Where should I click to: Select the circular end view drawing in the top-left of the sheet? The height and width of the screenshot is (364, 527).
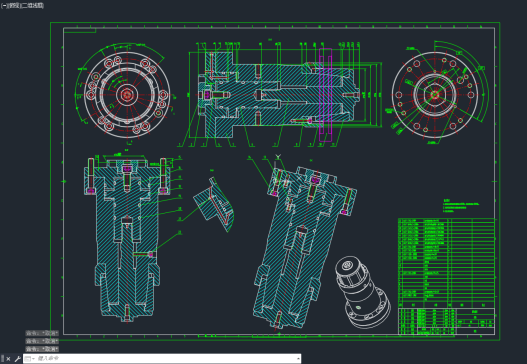coord(127,94)
